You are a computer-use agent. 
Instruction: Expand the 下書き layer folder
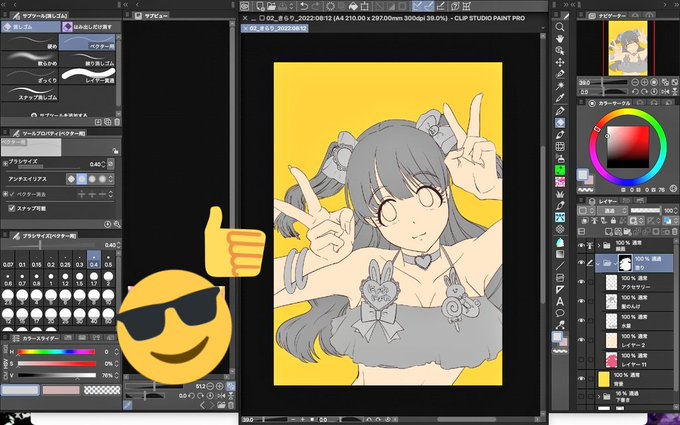pyautogui.click(x=599, y=396)
